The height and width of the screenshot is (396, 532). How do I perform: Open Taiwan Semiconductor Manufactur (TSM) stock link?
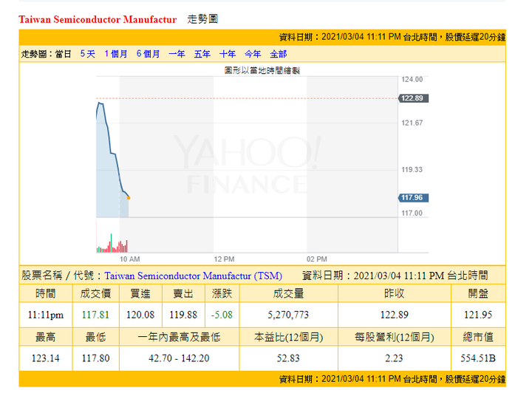pyautogui.click(x=193, y=276)
